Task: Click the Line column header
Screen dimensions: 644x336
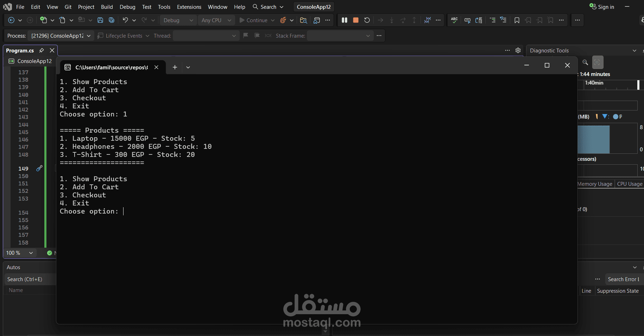Action: pyautogui.click(x=586, y=291)
